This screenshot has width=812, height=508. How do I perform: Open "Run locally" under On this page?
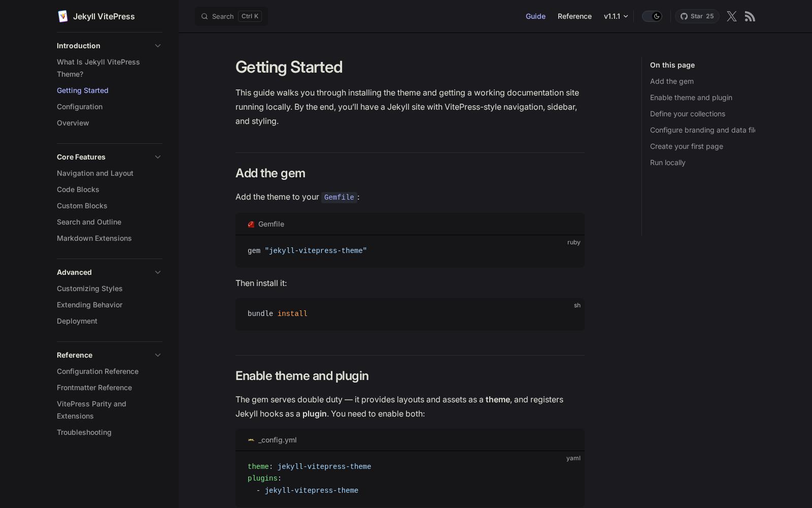pos(667,163)
